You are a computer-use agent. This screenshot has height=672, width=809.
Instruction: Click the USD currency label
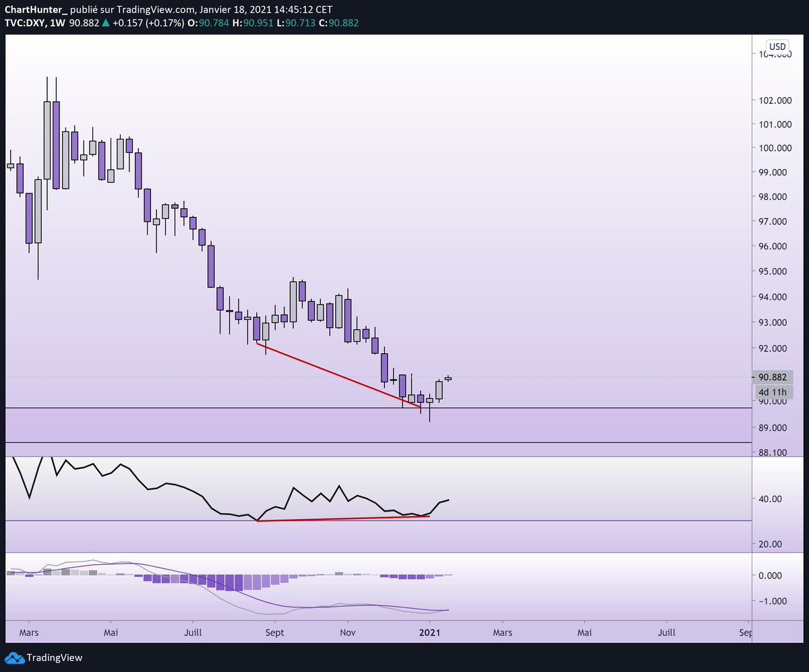click(x=778, y=47)
